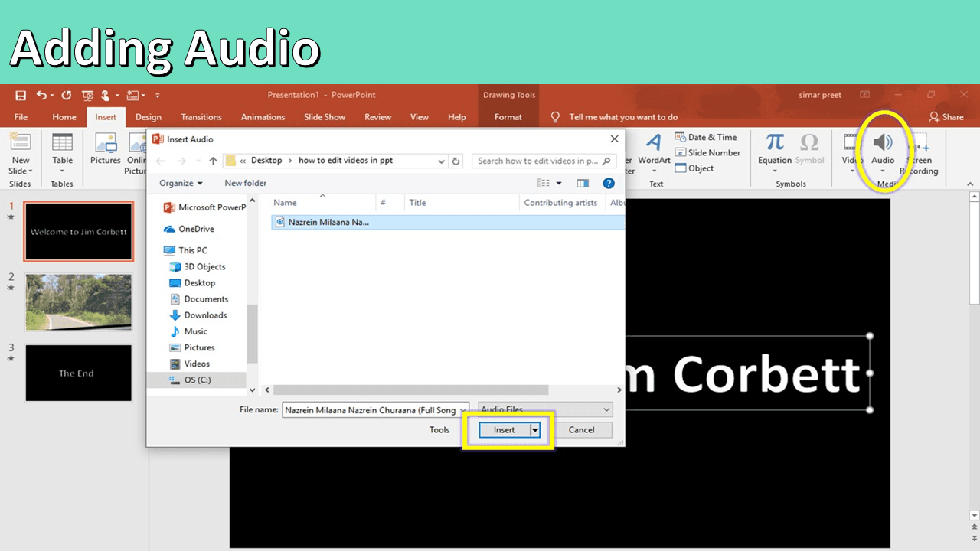Open the Drawing Tools Format tab
Screen dimensions: 980x551
[x=508, y=117]
